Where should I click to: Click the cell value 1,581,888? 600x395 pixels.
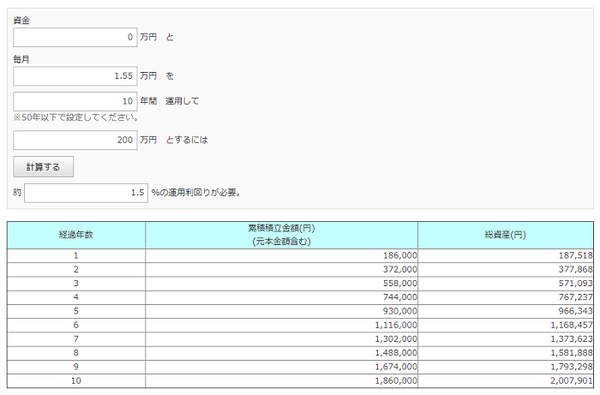[572, 353]
